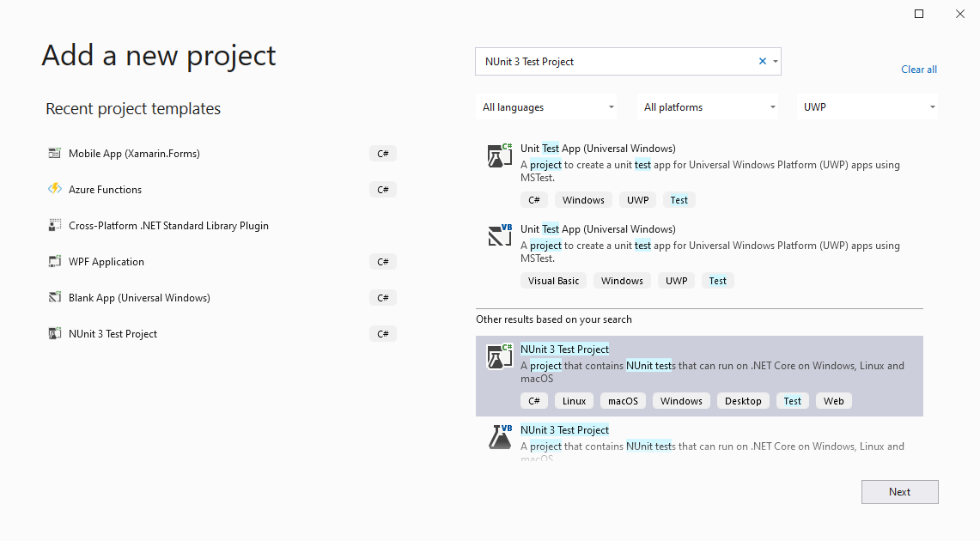
Task: Maximize the Add a new project window
Action: pyautogui.click(x=918, y=14)
